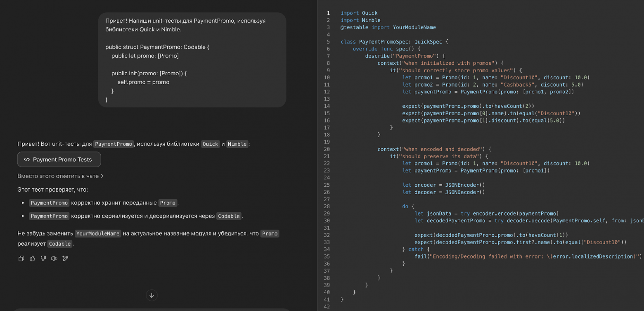
Task: Play the response aloud with speaker icon
Action: point(54,259)
